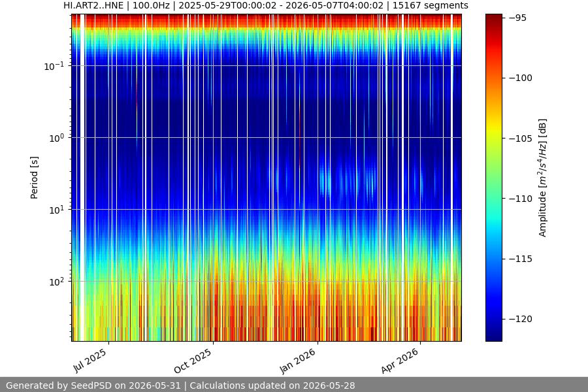Click the −110 colorbar tick value
This screenshot has width=588, height=392.
[521, 199]
